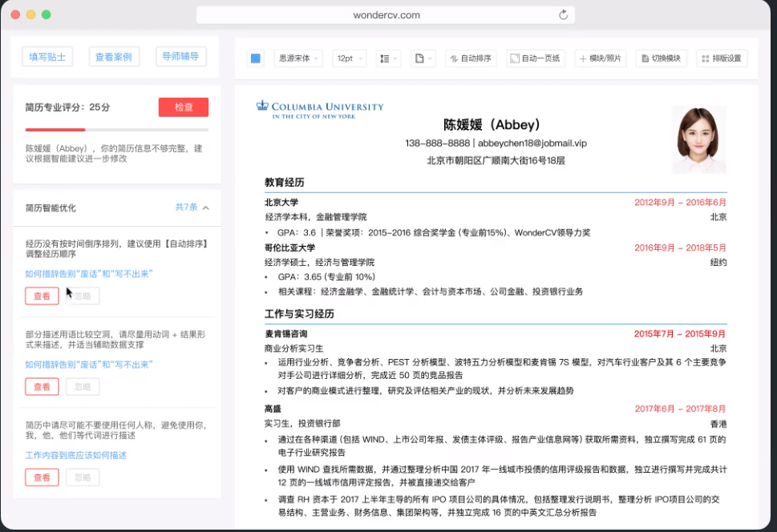Click 查看 for the 描述用语比较空洞 suggestion

point(42,387)
